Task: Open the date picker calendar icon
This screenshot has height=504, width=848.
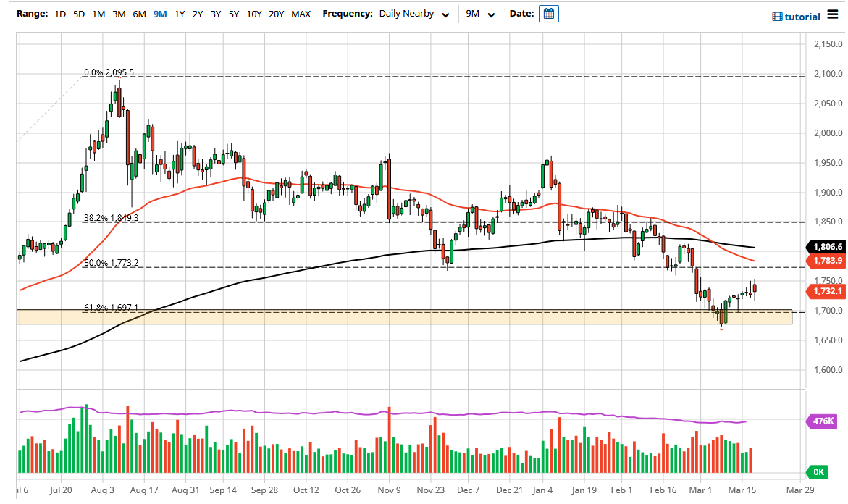Action: [x=548, y=14]
